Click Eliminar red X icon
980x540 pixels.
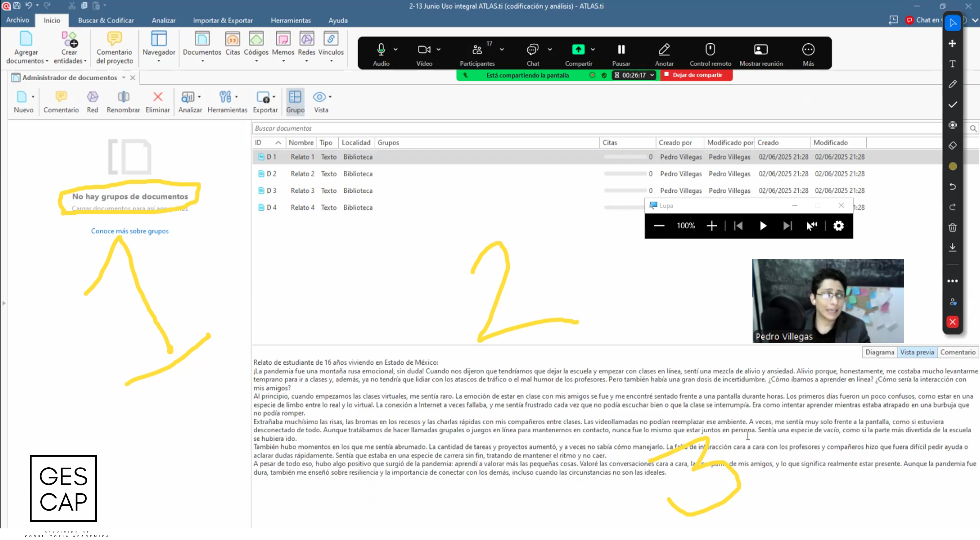pyautogui.click(x=157, y=97)
